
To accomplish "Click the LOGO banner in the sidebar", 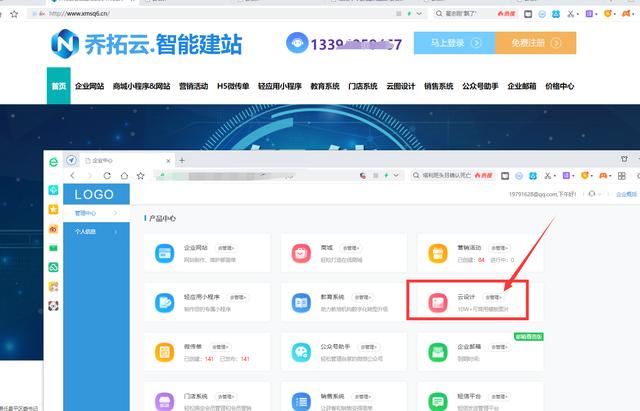I will click(x=96, y=194).
